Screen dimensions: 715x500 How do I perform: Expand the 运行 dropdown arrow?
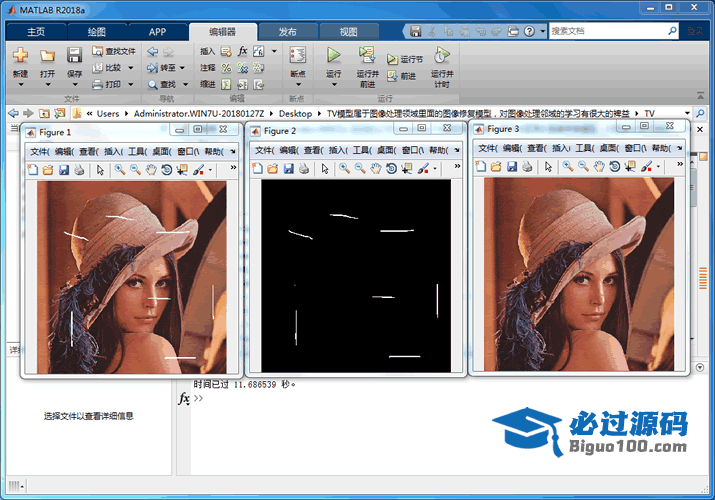(334, 85)
